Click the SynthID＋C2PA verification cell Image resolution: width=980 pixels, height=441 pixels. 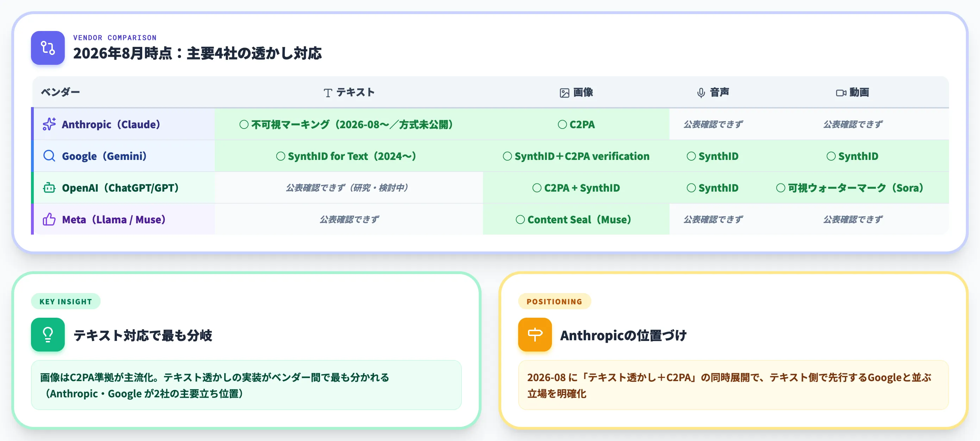pos(576,156)
